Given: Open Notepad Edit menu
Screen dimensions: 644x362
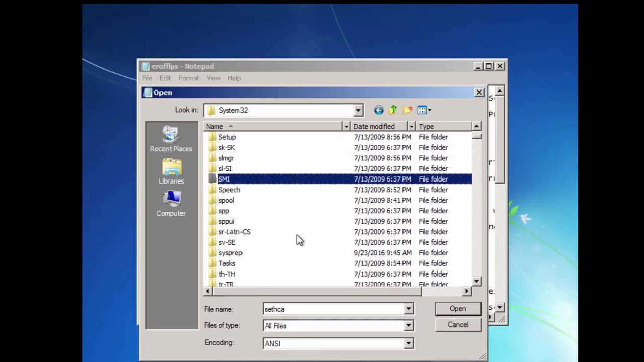Looking at the screenshot, I should [165, 78].
